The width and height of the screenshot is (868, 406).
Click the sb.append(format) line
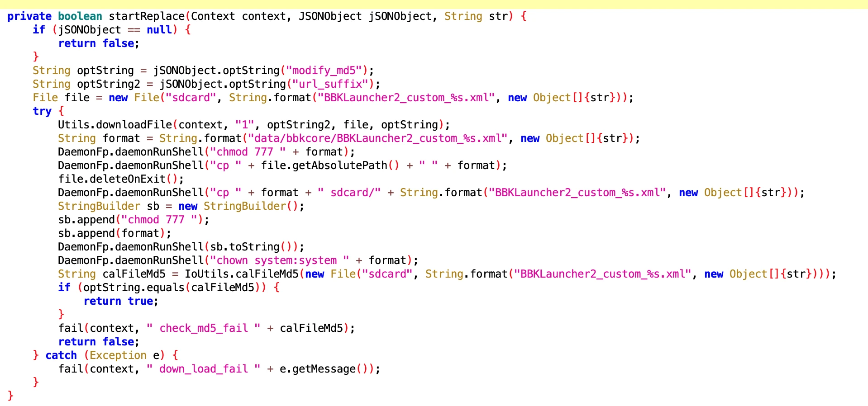[x=114, y=233]
